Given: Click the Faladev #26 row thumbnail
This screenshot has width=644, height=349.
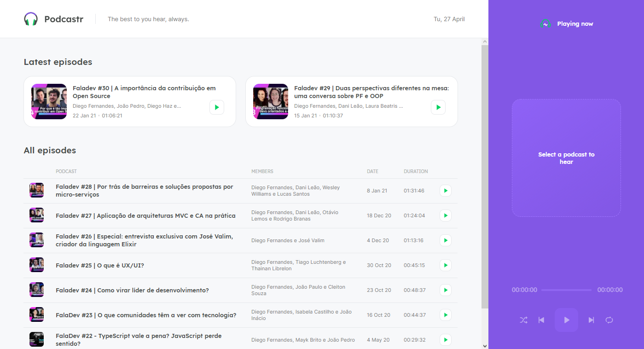Looking at the screenshot, I should (36, 240).
